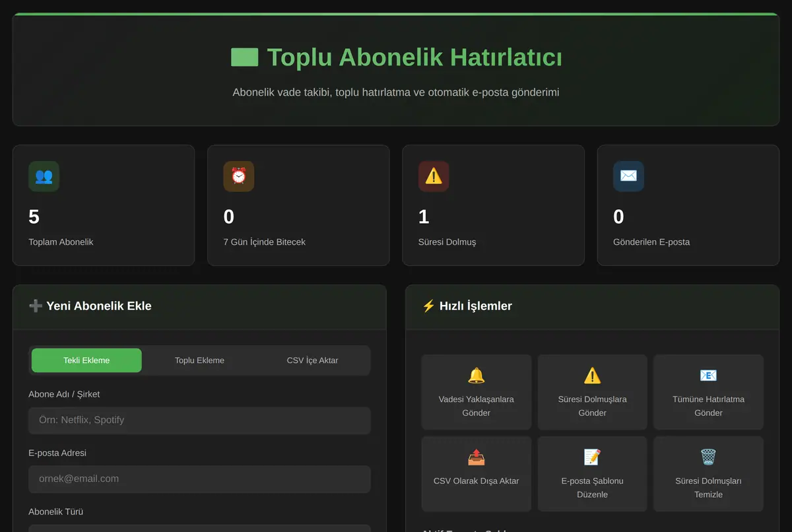Click the Gönderilen E-posta label
The image size is (792, 532).
point(651,242)
